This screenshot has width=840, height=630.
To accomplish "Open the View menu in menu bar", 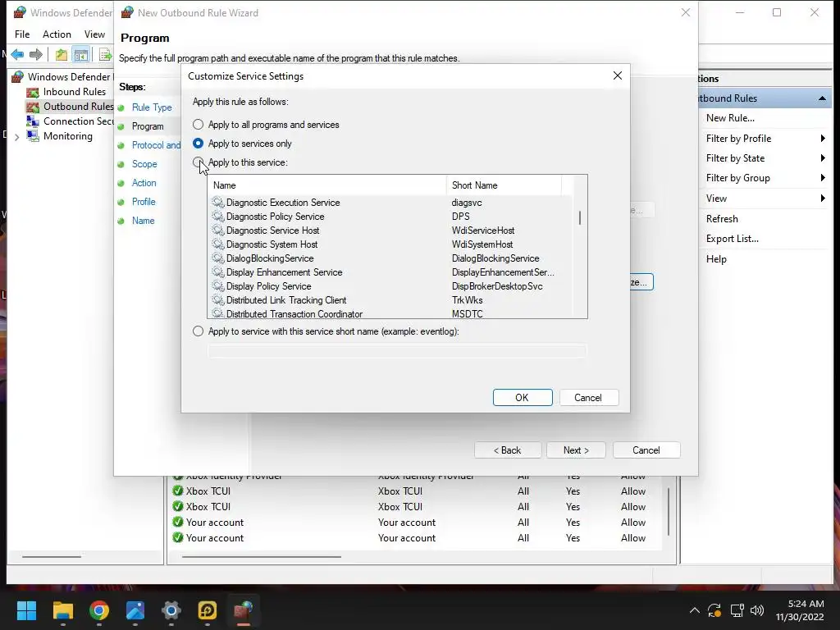I will point(94,34).
